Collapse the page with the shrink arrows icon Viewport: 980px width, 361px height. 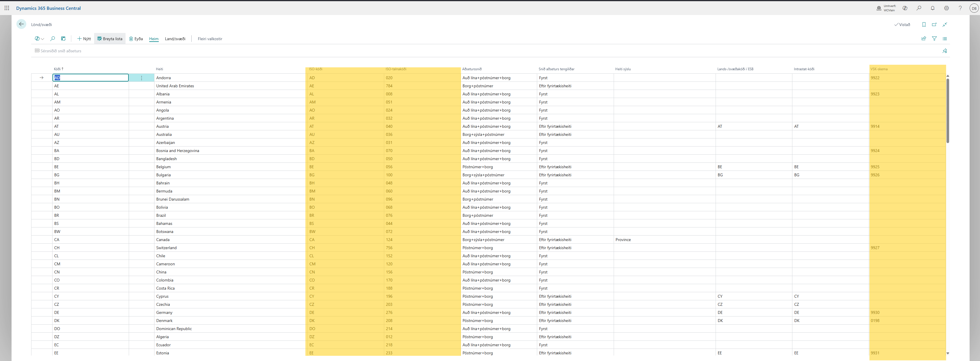pyautogui.click(x=944, y=24)
